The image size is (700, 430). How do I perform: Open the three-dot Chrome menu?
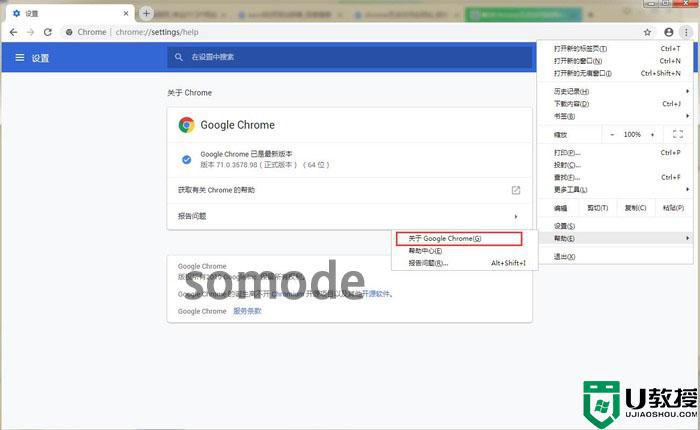tap(686, 32)
